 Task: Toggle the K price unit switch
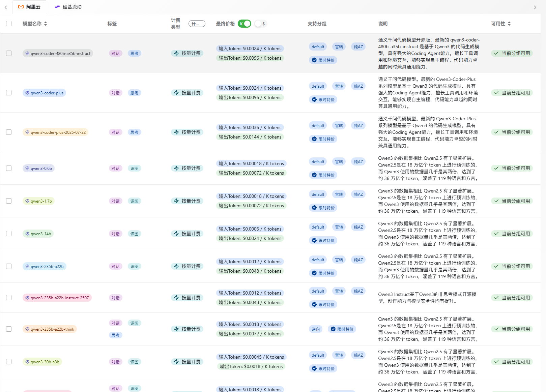(x=245, y=24)
